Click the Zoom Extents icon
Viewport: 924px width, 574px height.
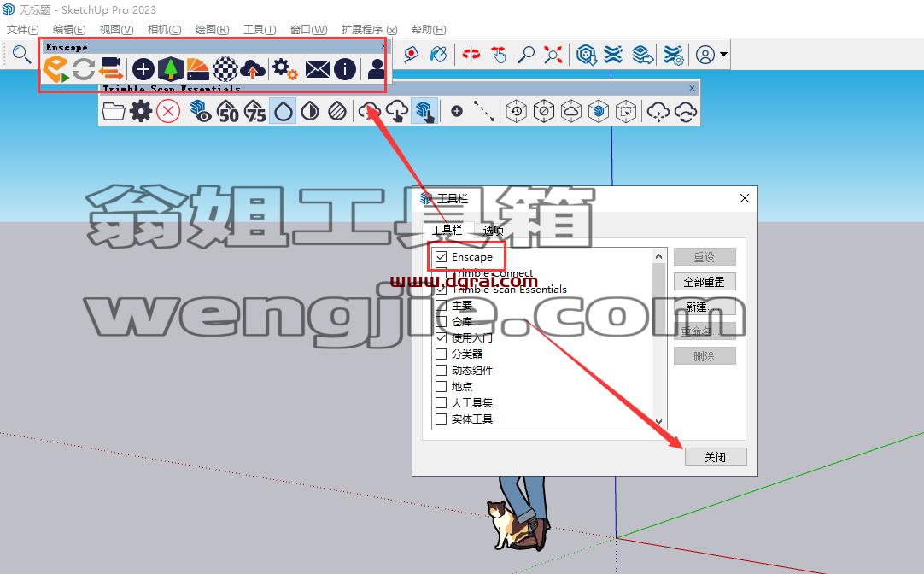[x=553, y=55]
